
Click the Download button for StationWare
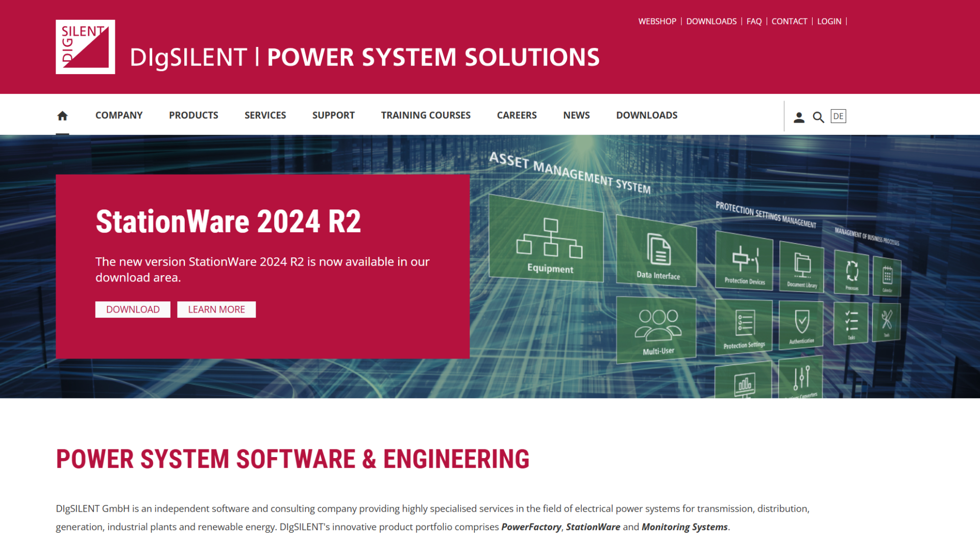(x=133, y=309)
